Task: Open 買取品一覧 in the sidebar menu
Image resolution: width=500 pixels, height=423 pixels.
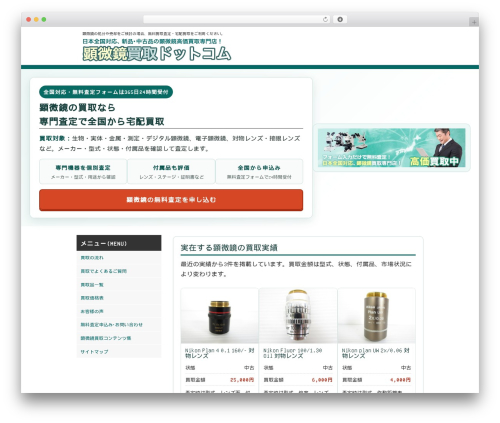Action: pyautogui.click(x=92, y=285)
